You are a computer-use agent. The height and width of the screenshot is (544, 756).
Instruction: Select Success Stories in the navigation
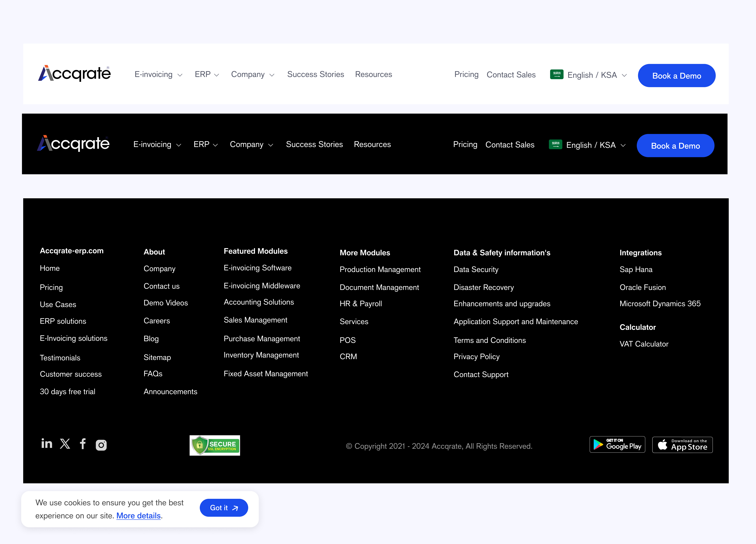(315, 74)
